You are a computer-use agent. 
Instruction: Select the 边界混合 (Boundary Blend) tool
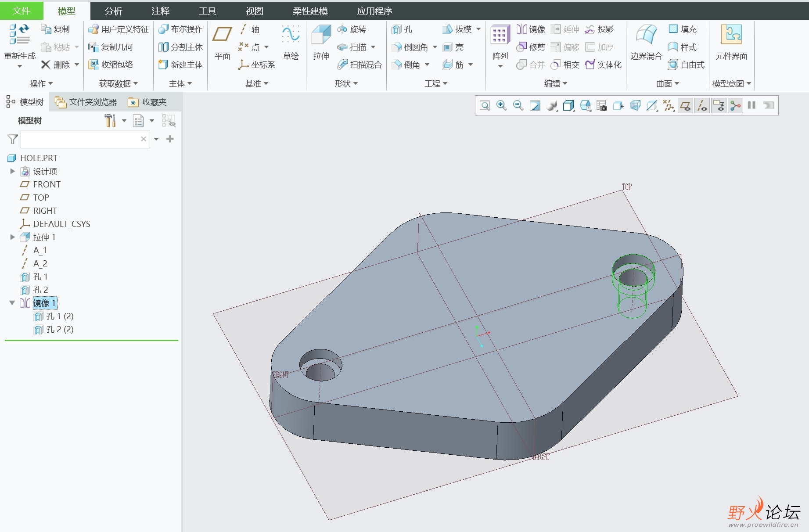tap(646, 35)
